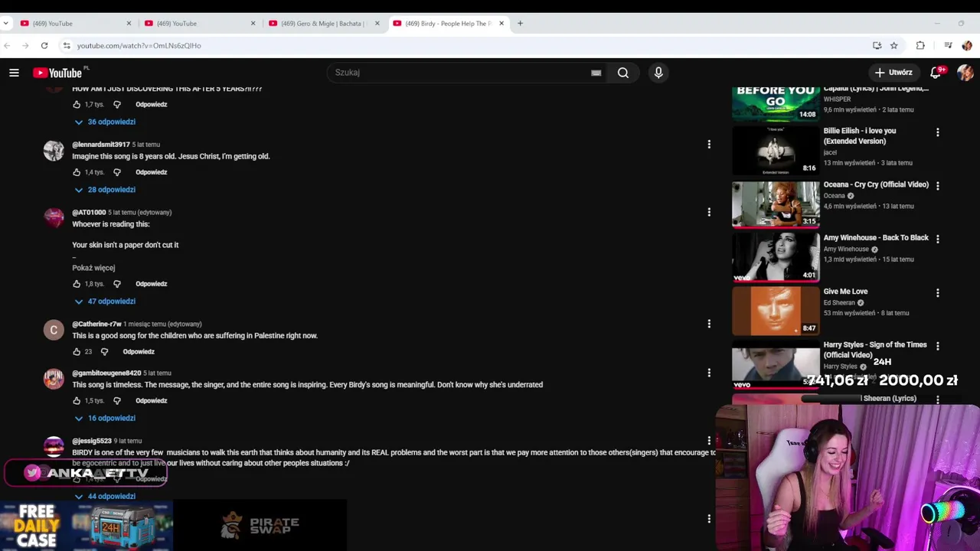The image size is (980, 551).
Task: Open @lennardsmit3917 profile avatar
Action: [x=54, y=150]
